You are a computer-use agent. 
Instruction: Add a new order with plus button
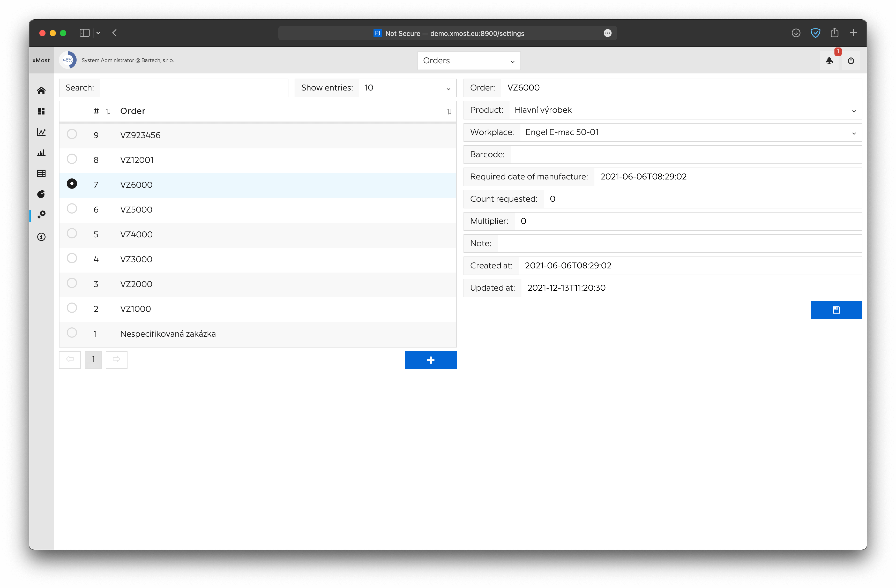430,360
